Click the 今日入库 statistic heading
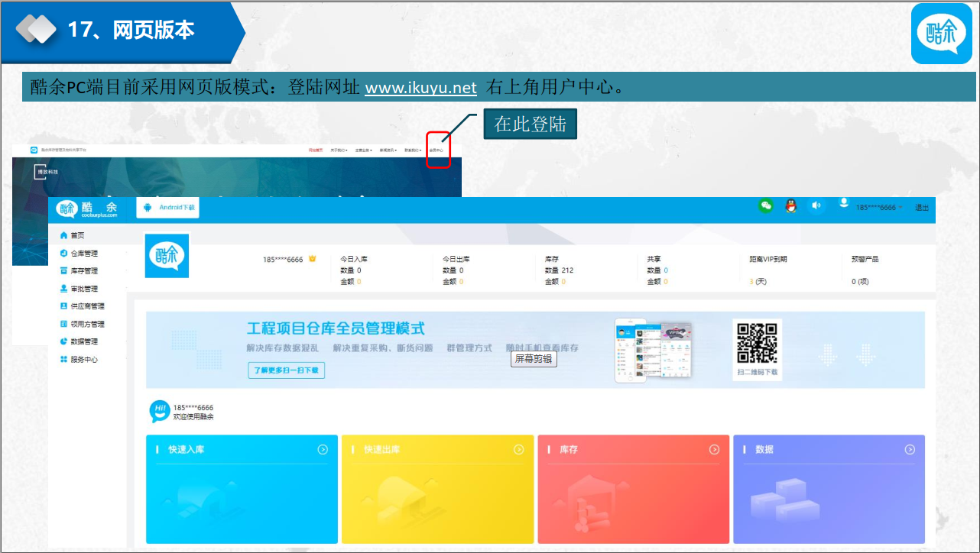This screenshot has width=980, height=553. [x=354, y=259]
